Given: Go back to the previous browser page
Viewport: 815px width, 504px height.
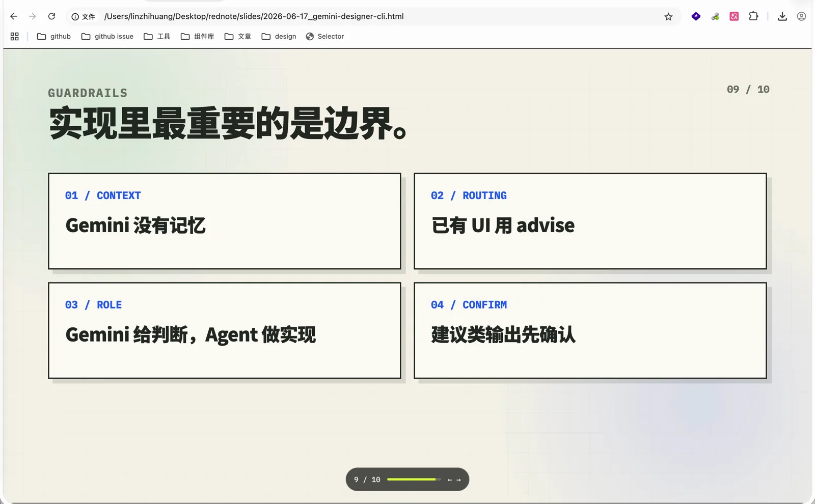Looking at the screenshot, I should pyautogui.click(x=14, y=16).
